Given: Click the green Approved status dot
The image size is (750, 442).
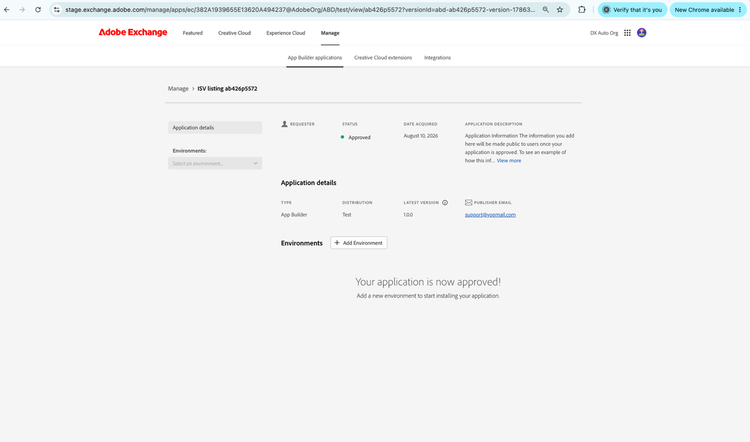Looking at the screenshot, I should pyautogui.click(x=342, y=137).
